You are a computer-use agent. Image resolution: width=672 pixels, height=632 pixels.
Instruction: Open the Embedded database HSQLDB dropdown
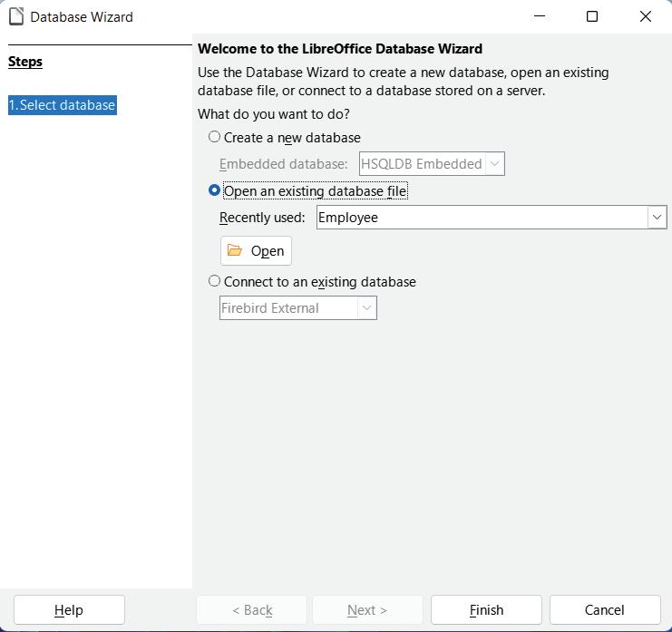click(x=494, y=164)
